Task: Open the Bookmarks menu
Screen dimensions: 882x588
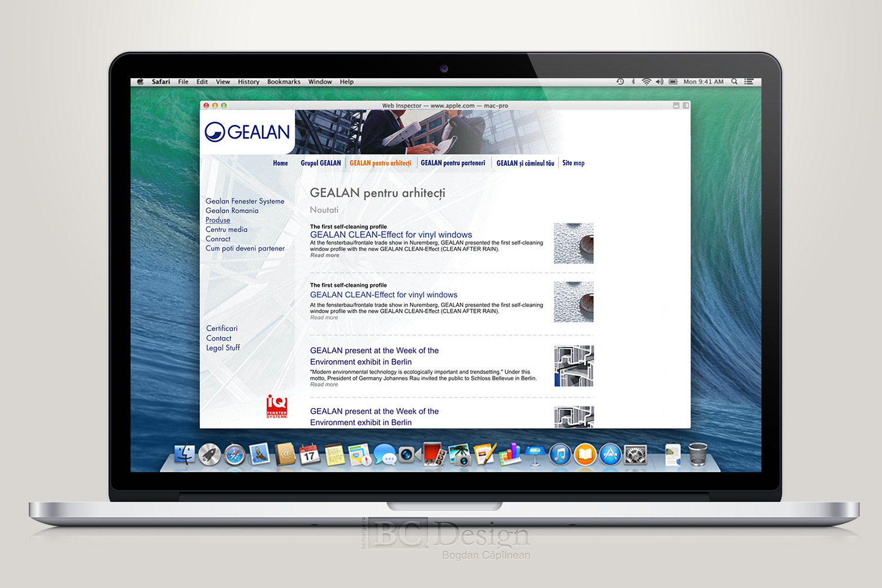Action: click(283, 82)
